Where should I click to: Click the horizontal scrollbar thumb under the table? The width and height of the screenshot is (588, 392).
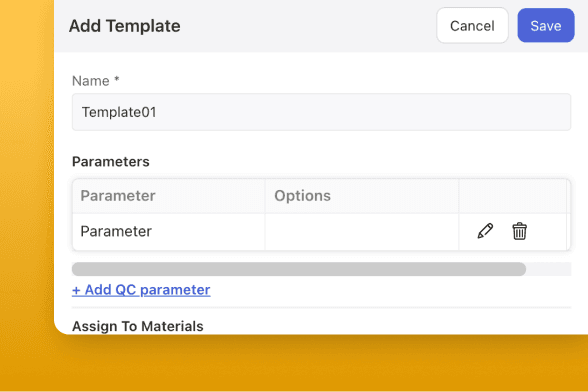[x=299, y=269]
